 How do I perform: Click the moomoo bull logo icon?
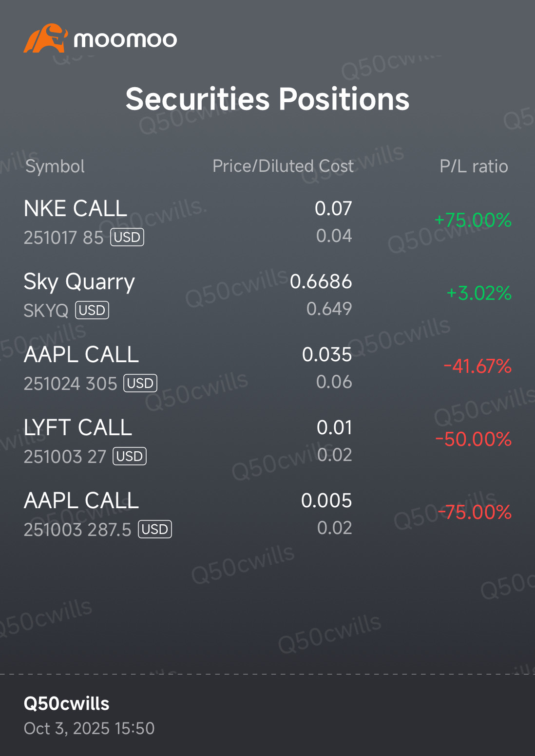[45, 38]
